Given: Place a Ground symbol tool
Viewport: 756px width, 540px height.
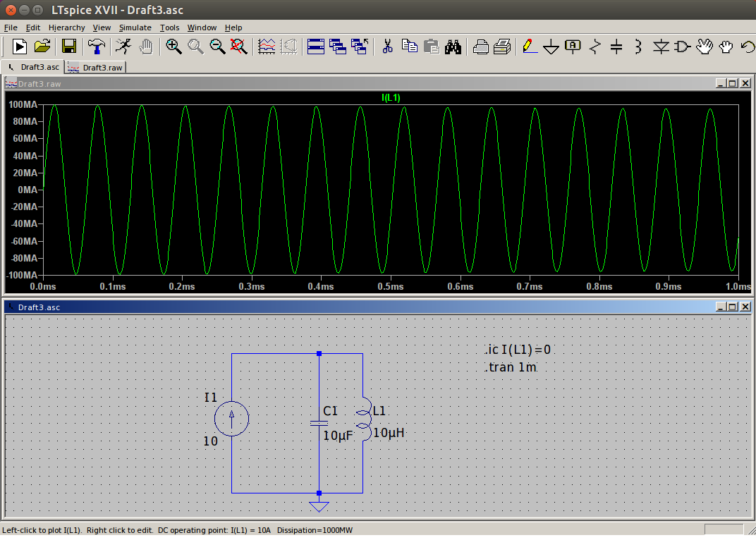Looking at the screenshot, I should click(x=551, y=47).
